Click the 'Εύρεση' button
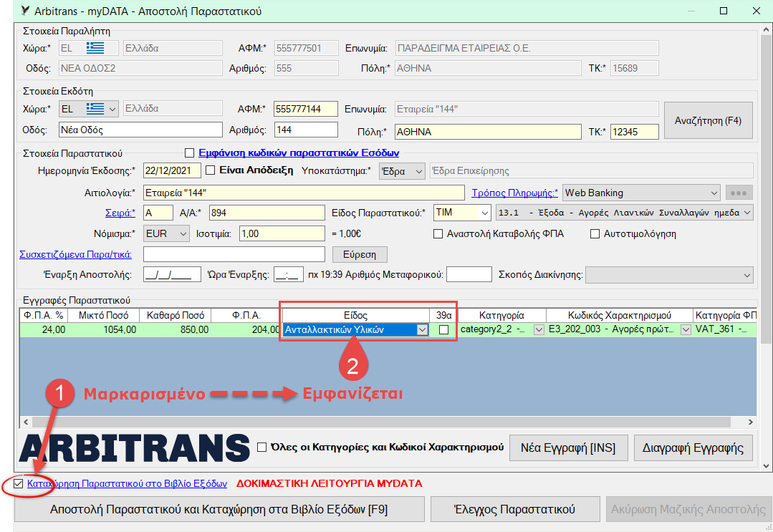Screen dimensions: 773x532 [360, 255]
